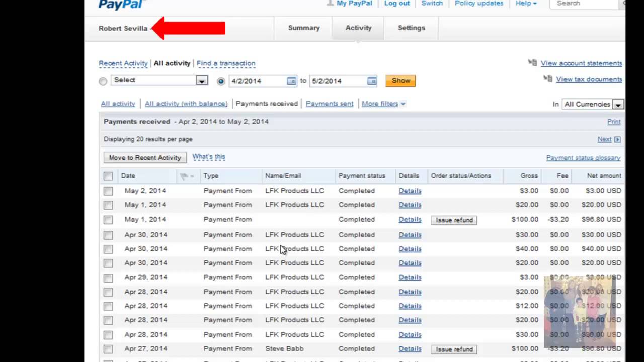Click the Show button
The height and width of the screenshot is (362, 644).
tap(400, 81)
